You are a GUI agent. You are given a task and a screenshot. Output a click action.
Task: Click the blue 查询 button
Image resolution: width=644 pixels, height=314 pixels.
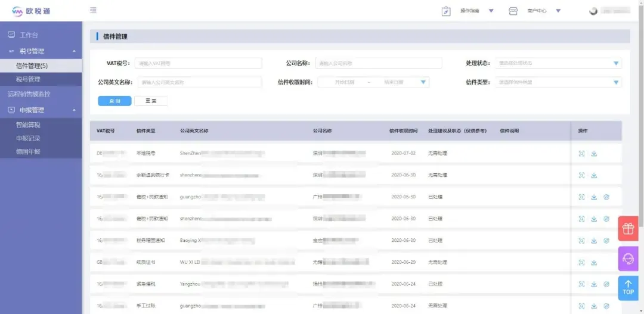(114, 101)
